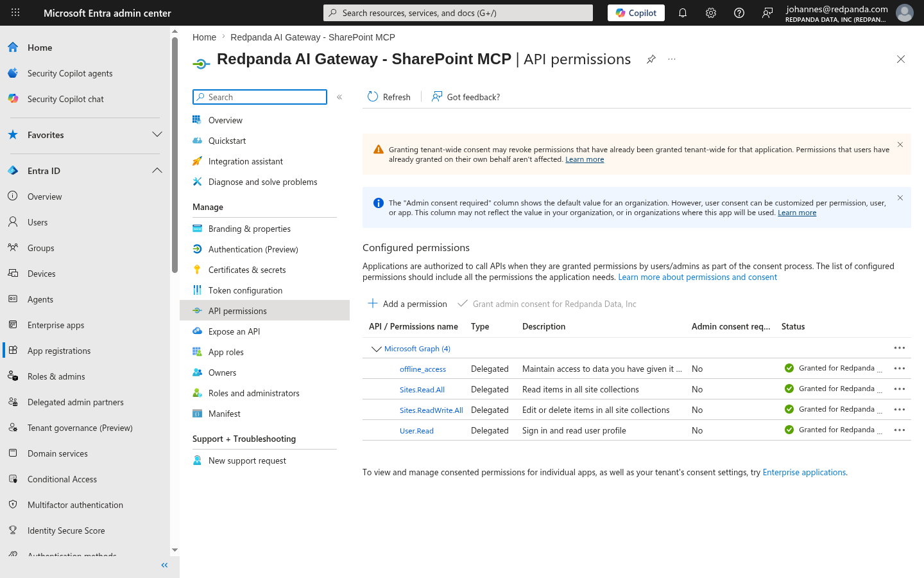924x578 pixels.
Task: Click the blade menu Search field
Action: 260,97
